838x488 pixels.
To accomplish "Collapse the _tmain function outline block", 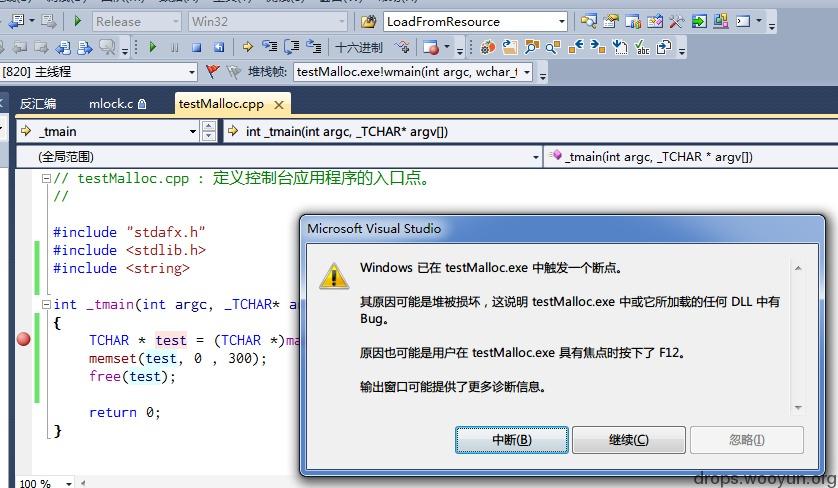I will 46,305.
